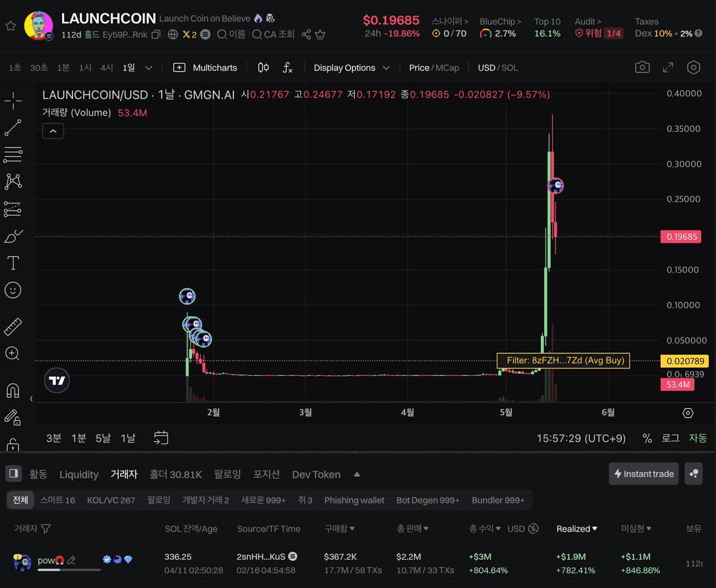The image size is (716, 588).
Task: Toggle USD currency icon in the profit column
Action: (x=533, y=529)
